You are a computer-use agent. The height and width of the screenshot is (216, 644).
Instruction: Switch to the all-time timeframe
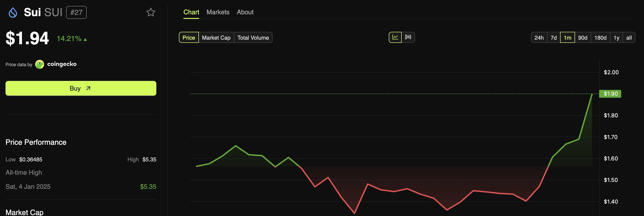pyautogui.click(x=629, y=38)
